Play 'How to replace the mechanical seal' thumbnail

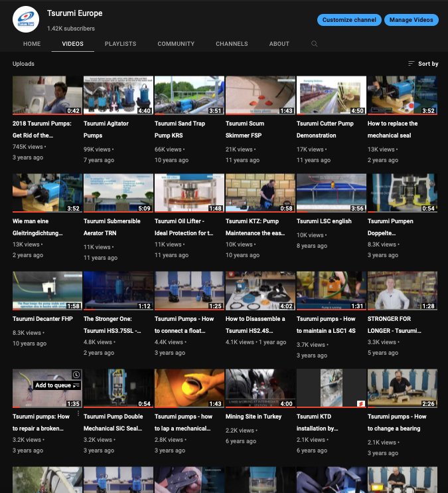[x=402, y=95]
